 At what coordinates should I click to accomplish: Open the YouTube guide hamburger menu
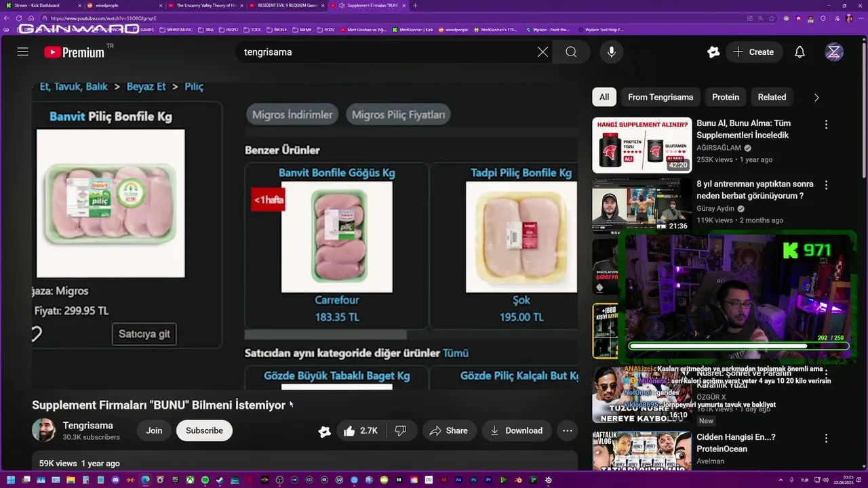tap(22, 52)
